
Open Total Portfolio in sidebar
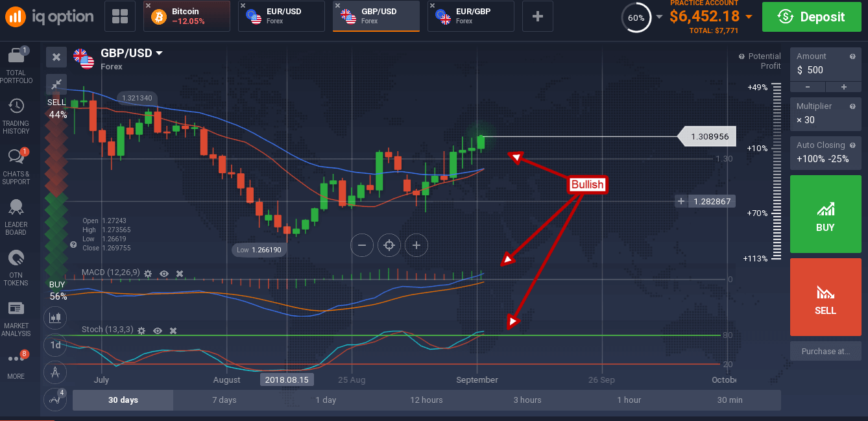tap(16, 66)
